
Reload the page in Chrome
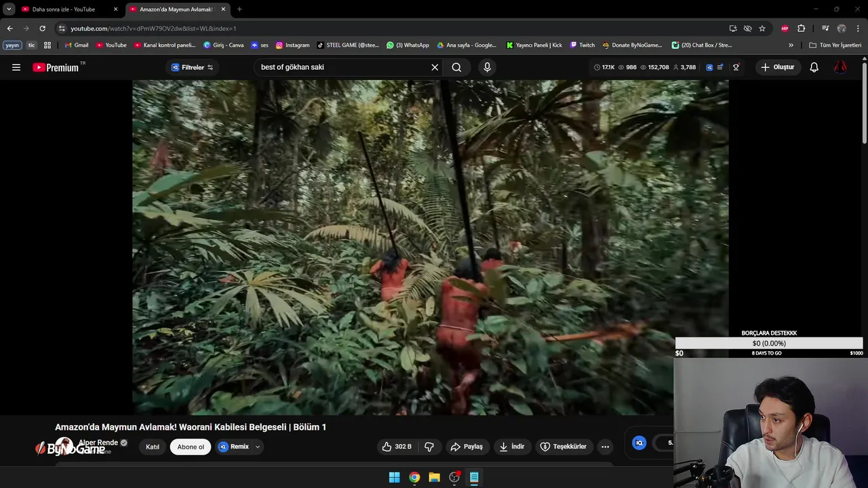click(x=42, y=28)
